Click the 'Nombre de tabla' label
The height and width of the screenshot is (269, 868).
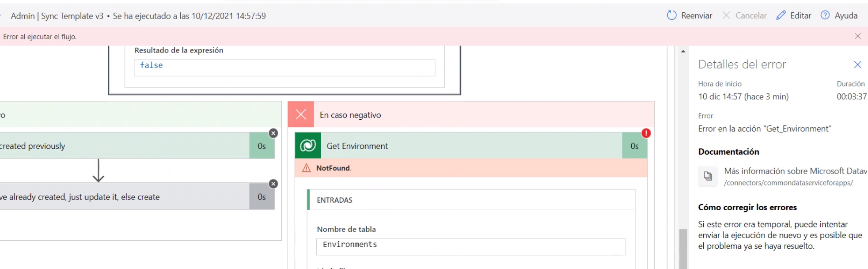pyautogui.click(x=346, y=229)
